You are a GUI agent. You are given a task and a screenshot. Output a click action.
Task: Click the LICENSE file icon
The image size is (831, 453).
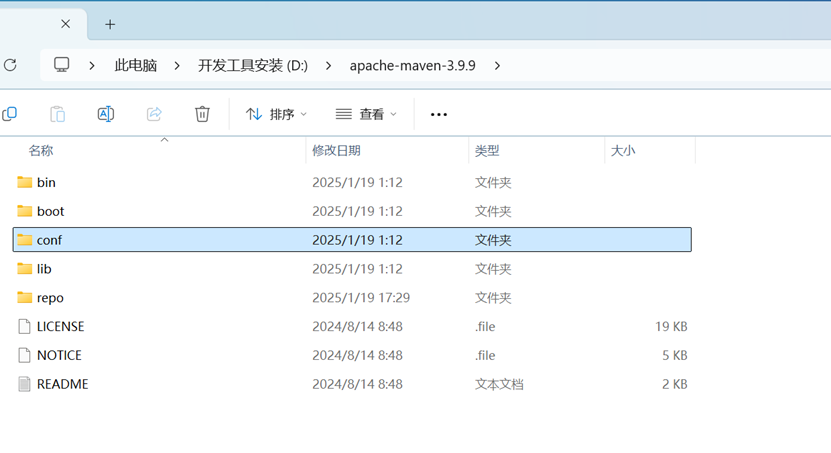pyautogui.click(x=24, y=326)
